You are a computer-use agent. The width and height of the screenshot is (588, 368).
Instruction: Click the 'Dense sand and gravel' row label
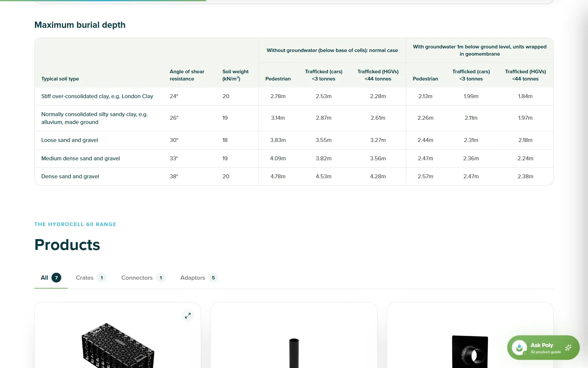[70, 176]
